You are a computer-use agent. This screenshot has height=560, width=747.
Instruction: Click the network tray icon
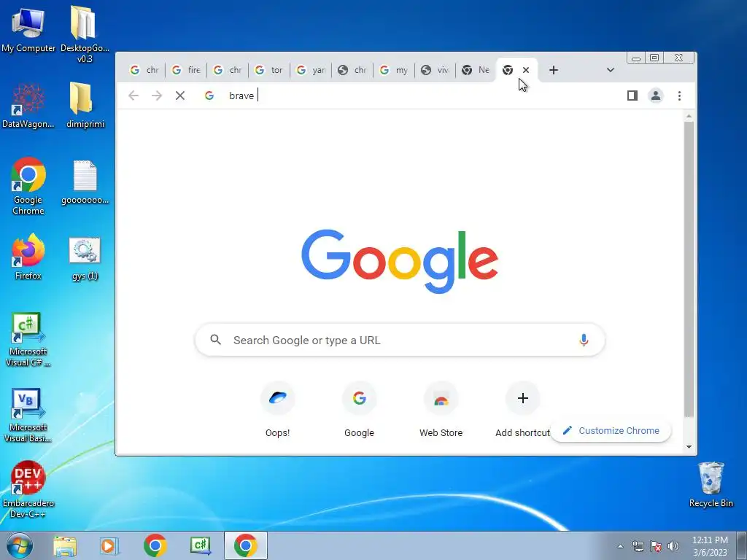(638, 546)
